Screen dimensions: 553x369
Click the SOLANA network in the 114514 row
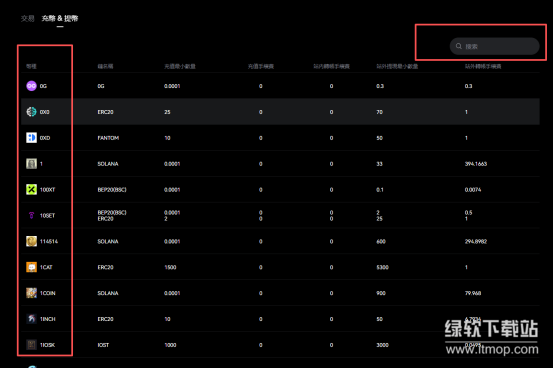pyautogui.click(x=108, y=242)
